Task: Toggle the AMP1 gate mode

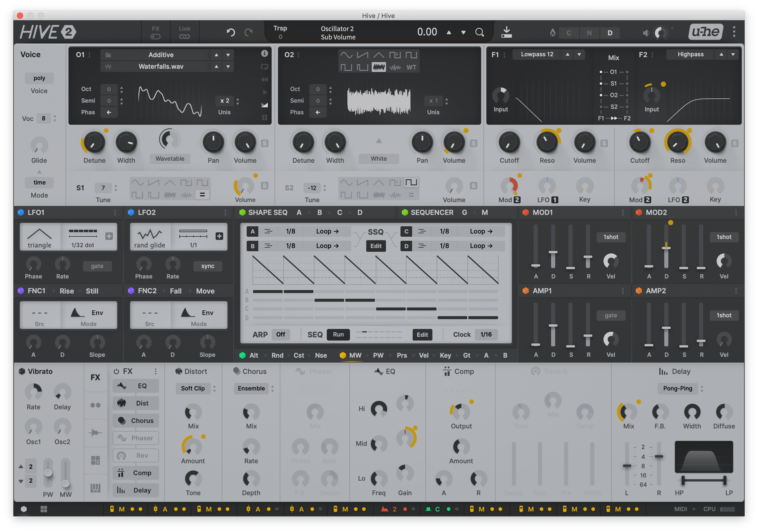Action: click(611, 315)
